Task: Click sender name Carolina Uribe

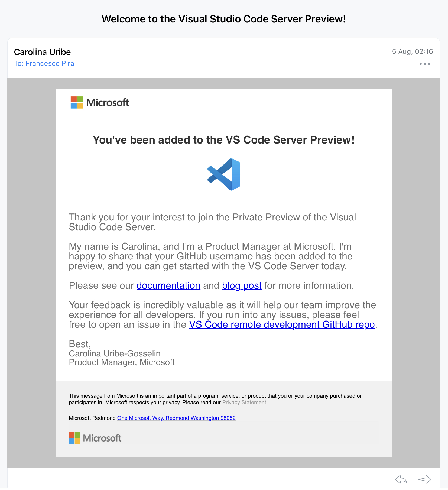Action: click(x=42, y=52)
